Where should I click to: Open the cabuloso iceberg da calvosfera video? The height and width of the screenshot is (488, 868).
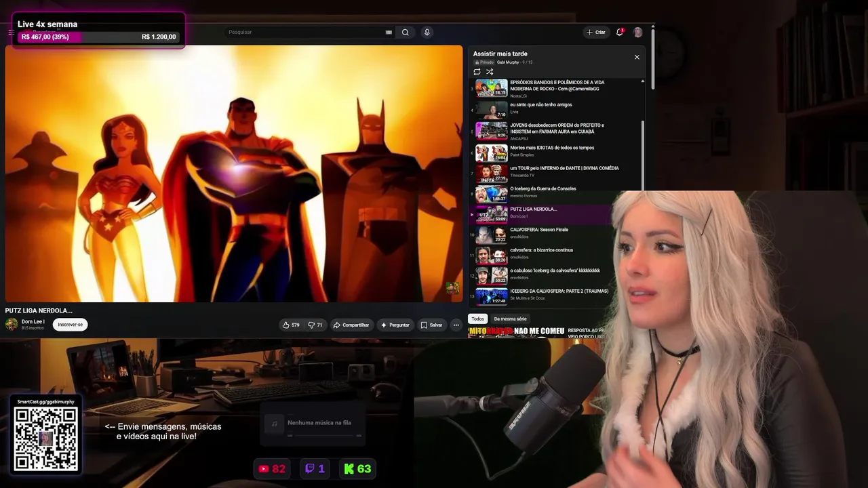(555, 270)
